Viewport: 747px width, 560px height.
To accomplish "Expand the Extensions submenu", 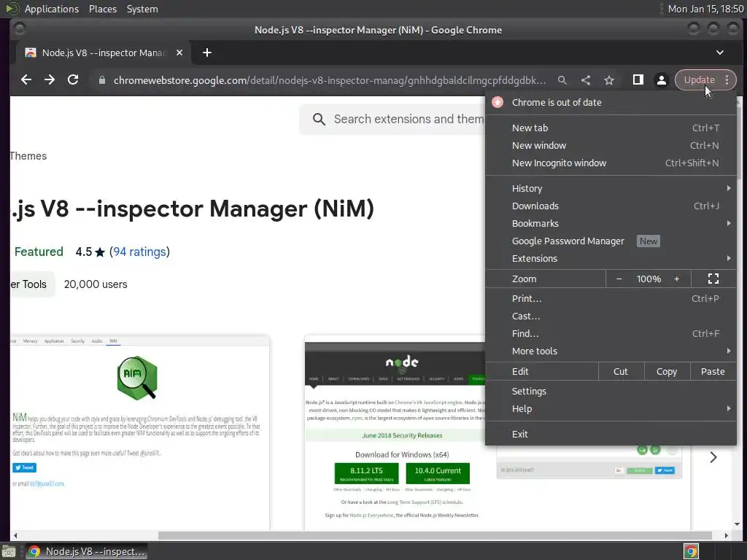I will point(611,259).
